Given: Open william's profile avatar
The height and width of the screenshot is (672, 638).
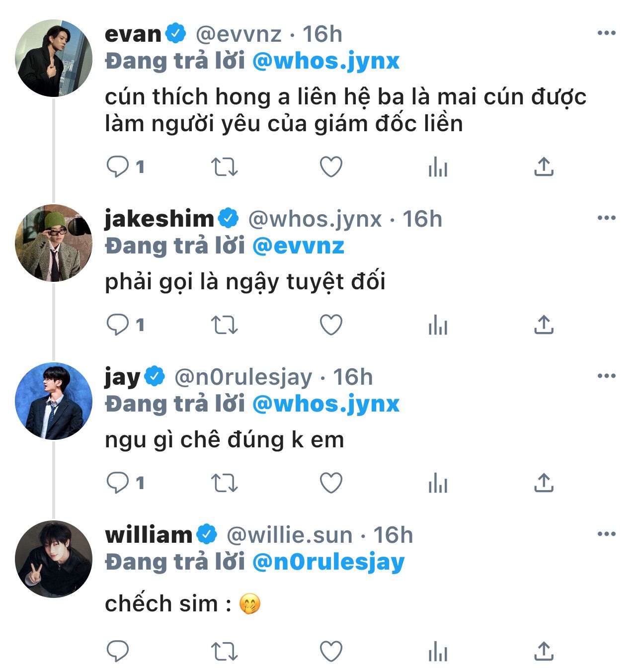Looking at the screenshot, I should [x=54, y=559].
